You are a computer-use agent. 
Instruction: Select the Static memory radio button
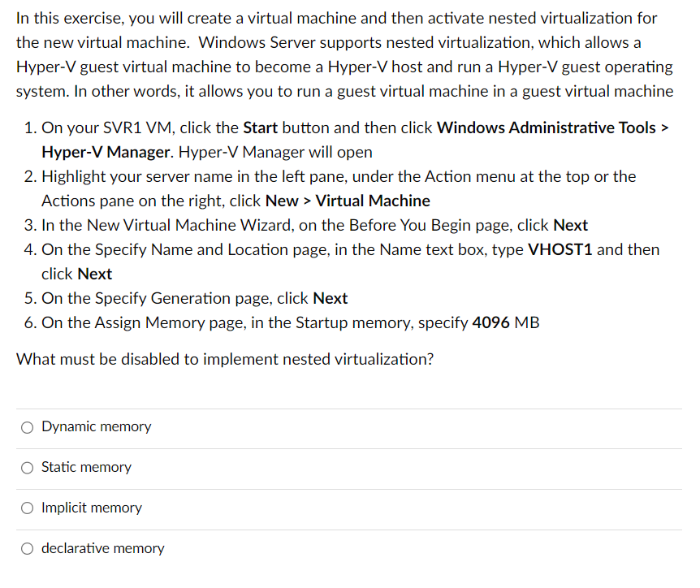click(x=27, y=467)
